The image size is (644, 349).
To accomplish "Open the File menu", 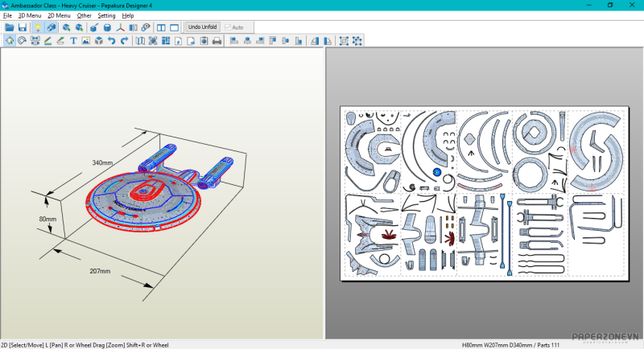I will pyautogui.click(x=7, y=15).
